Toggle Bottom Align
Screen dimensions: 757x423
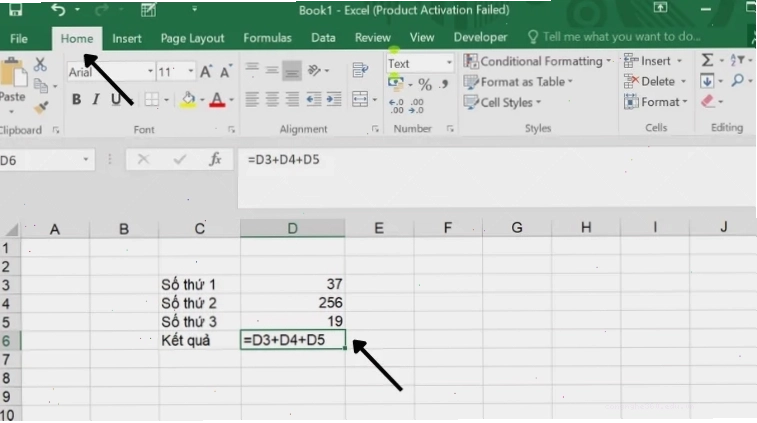coord(292,71)
